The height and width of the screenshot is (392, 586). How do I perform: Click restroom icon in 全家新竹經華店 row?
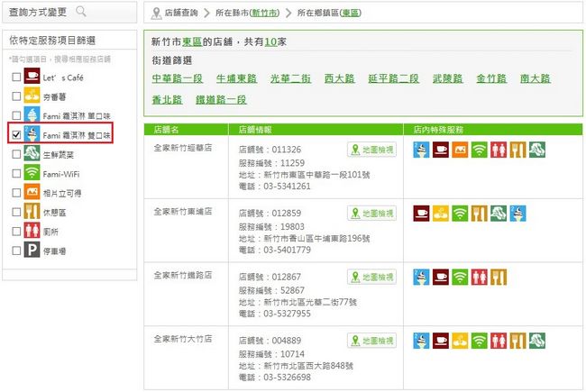tap(499, 150)
